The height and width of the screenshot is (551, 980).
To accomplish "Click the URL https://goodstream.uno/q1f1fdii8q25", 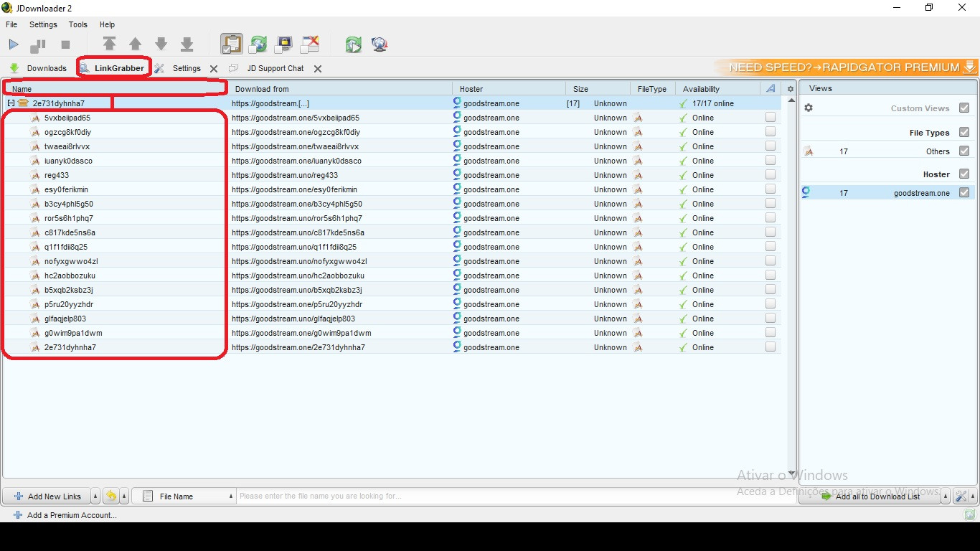I will tap(294, 247).
